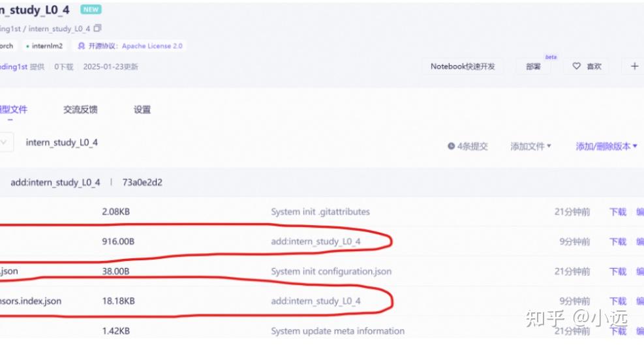Click the 部署 deploy button

pyautogui.click(x=533, y=67)
